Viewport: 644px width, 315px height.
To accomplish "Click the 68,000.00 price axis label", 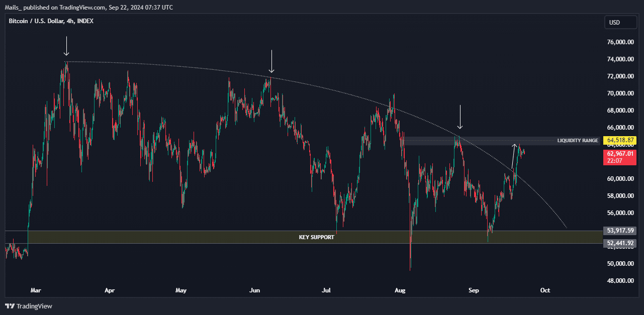I will pyautogui.click(x=621, y=111).
